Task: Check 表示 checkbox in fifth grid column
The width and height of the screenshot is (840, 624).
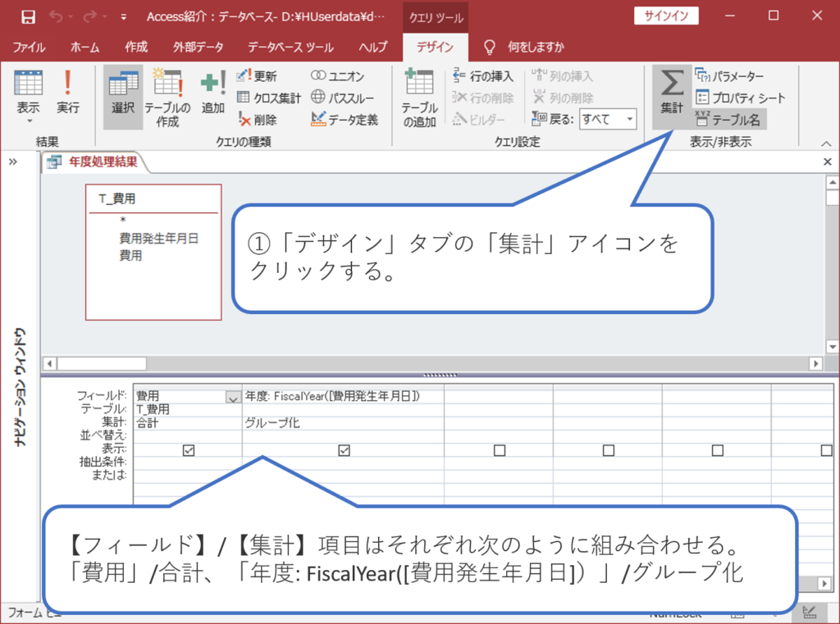Action: coord(717,450)
